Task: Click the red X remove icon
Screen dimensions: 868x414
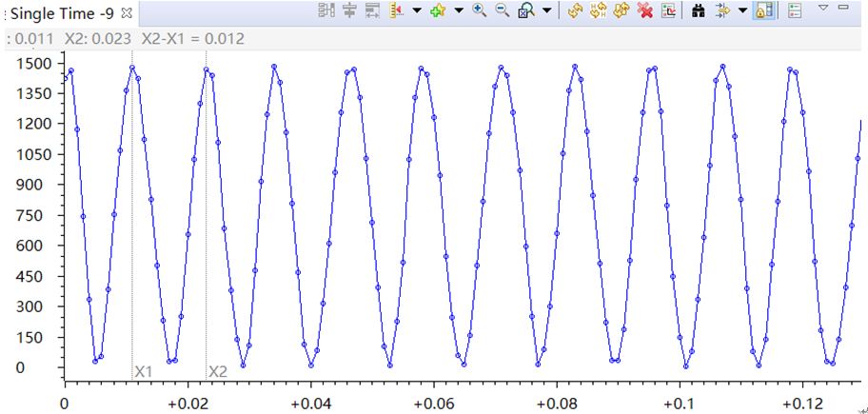Action: pyautogui.click(x=645, y=10)
